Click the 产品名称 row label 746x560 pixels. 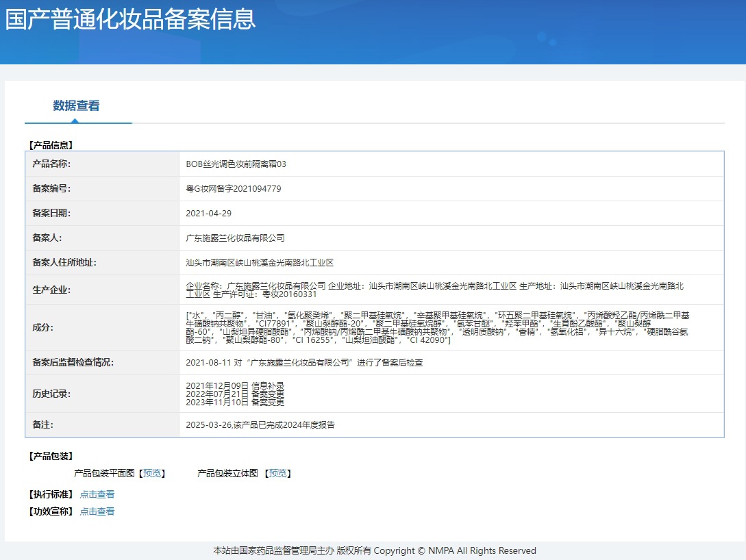[x=51, y=164]
